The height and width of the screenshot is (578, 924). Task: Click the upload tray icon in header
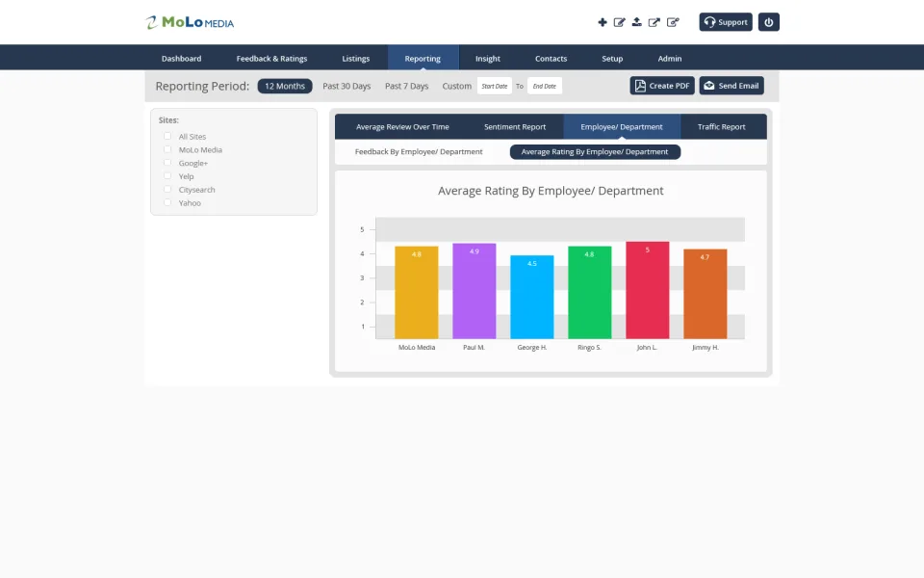637,22
